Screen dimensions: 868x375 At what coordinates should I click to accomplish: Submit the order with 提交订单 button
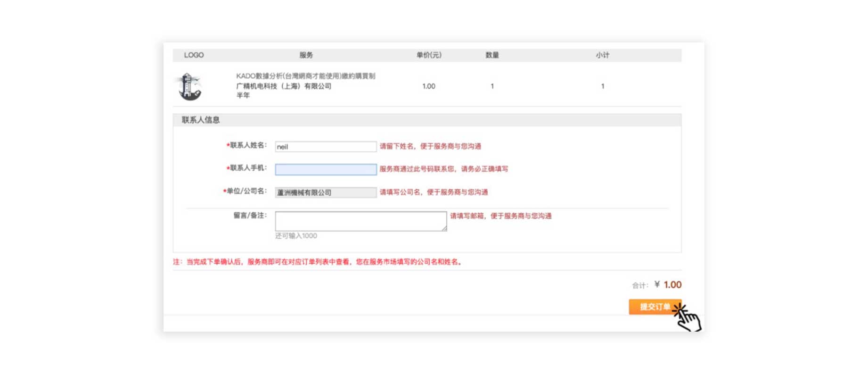[x=655, y=307]
